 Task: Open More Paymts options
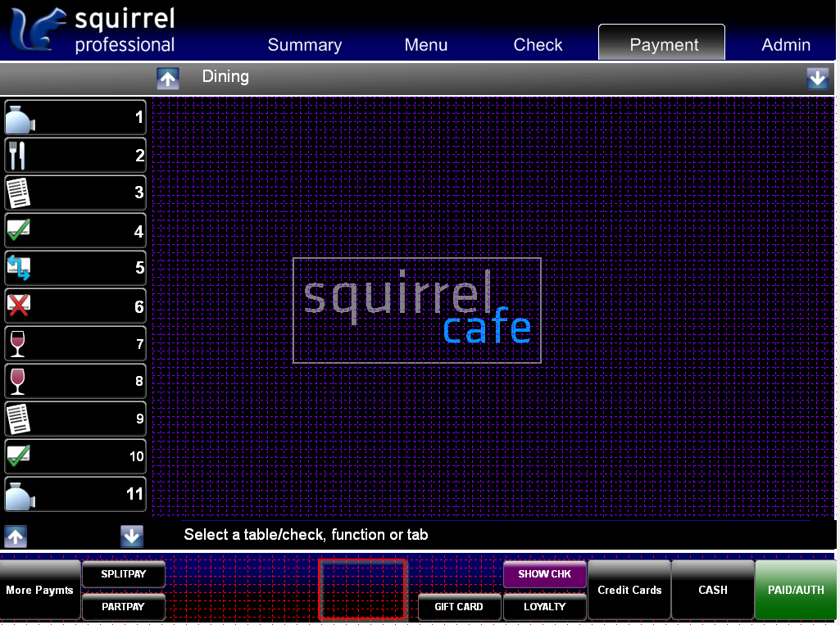(x=40, y=590)
